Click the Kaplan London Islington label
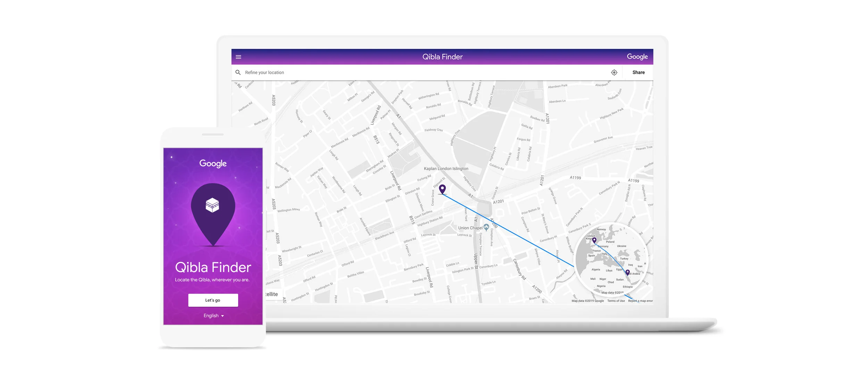The image size is (868, 382). pos(446,169)
